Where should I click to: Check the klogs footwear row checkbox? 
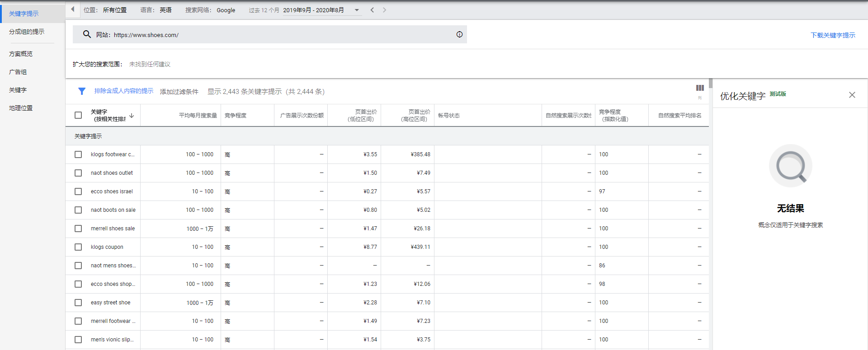coord(78,154)
